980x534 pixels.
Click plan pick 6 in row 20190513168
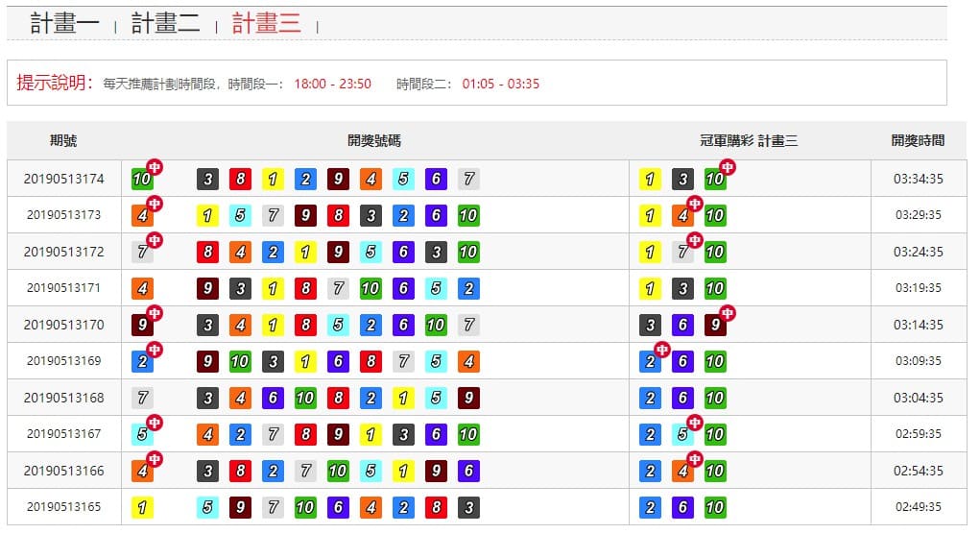pos(682,398)
